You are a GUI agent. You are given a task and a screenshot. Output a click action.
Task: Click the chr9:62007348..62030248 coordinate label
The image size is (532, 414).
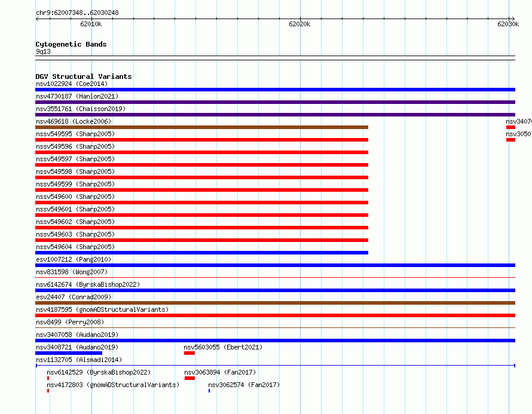[77, 13]
